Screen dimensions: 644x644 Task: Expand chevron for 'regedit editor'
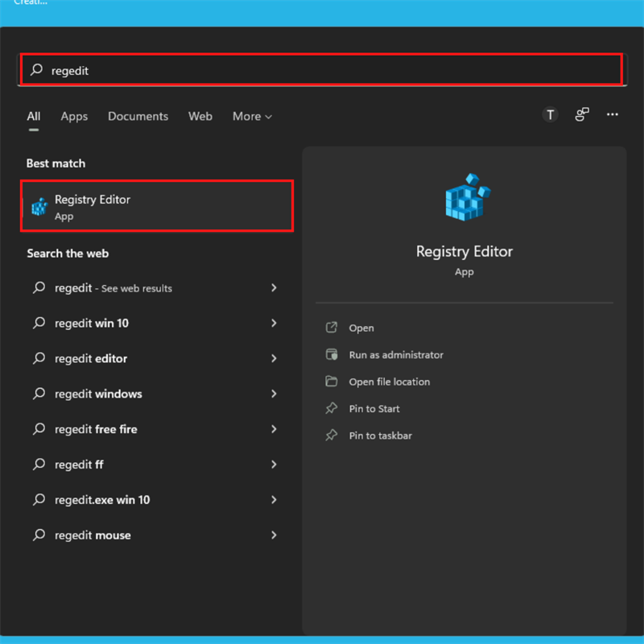[x=274, y=358]
